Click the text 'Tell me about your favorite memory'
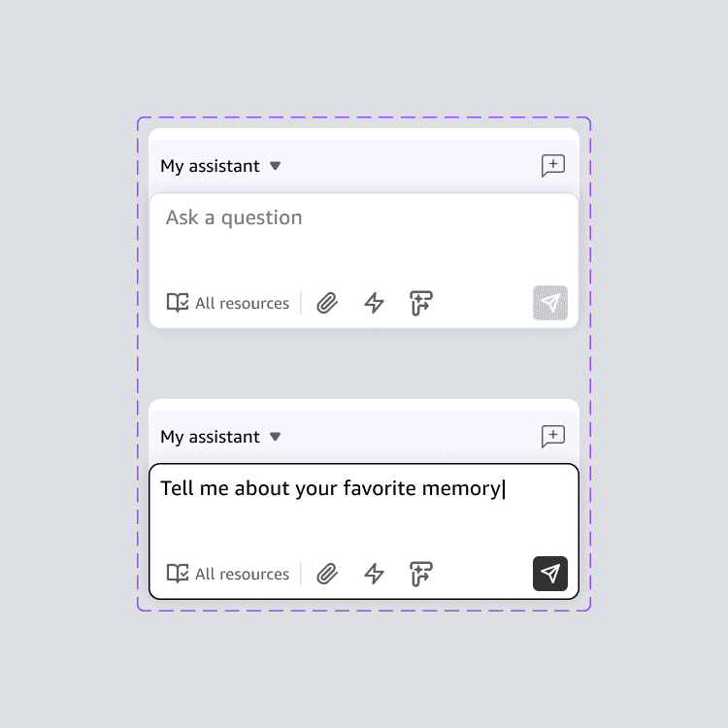The height and width of the screenshot is (728, 728). (330, 488)
